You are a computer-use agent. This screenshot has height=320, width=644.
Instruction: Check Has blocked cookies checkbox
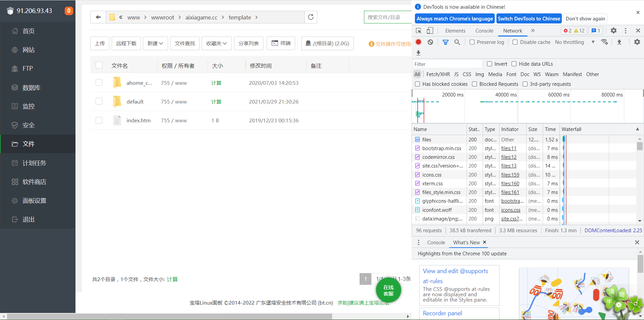(x=417, y=84)
